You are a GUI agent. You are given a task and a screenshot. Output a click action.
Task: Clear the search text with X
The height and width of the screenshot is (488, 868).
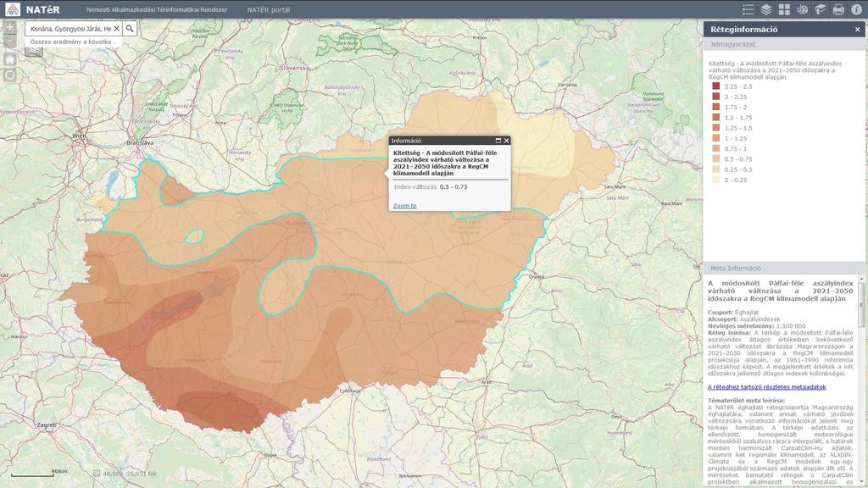point(117,28)
